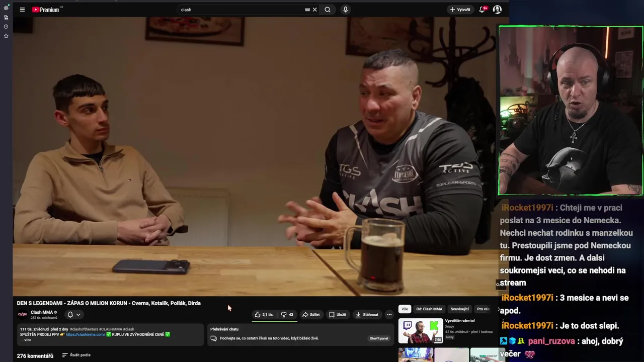Screen dimensions: 644x362
Task: Open the Vytvořit create menu
Action: pos(460,10)
